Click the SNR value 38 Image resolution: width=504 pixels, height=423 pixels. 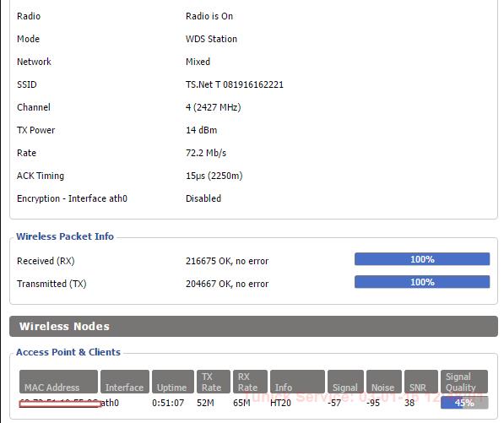click(409, 403)
